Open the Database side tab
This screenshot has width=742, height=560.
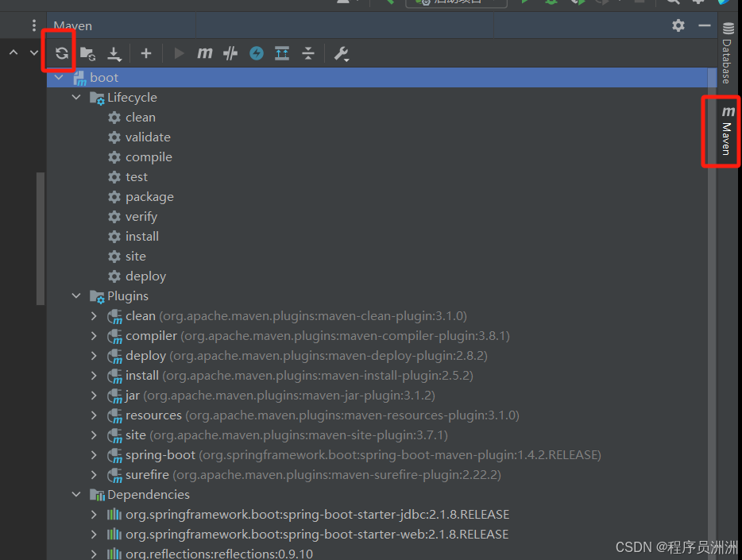pyautogui.click(x=727, y=54)
